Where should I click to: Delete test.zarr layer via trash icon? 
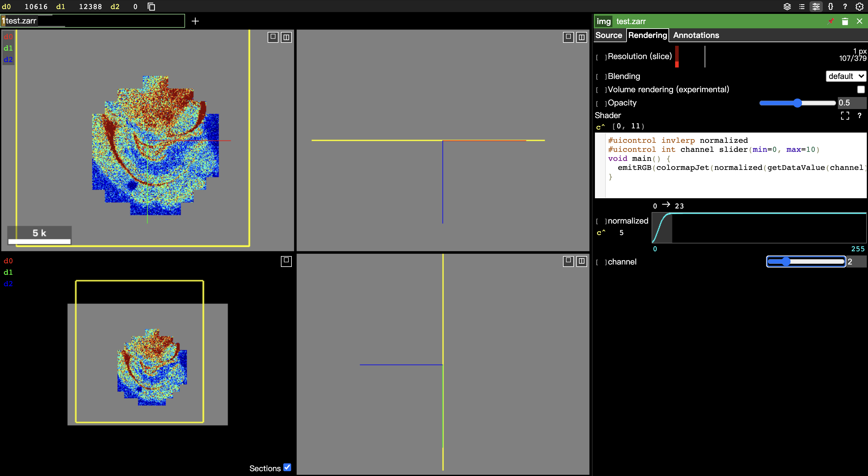[x=845, y=21]
